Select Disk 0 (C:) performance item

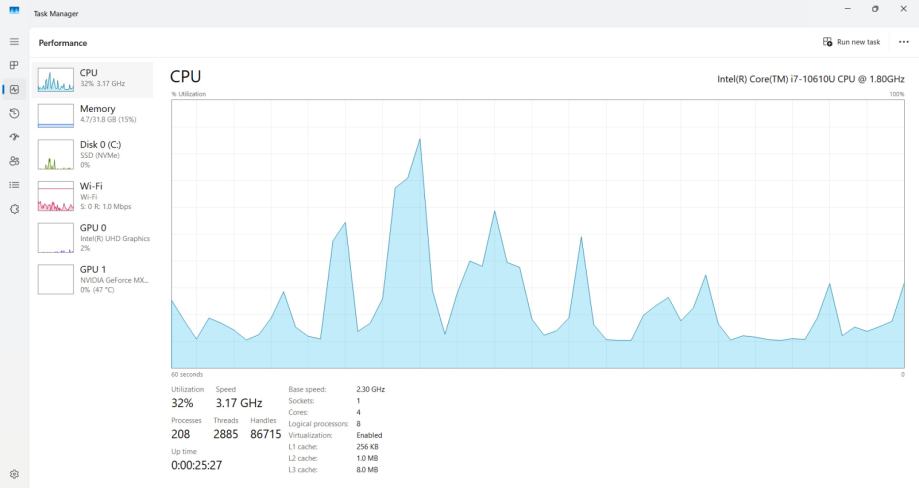click(x=93, y=154)
